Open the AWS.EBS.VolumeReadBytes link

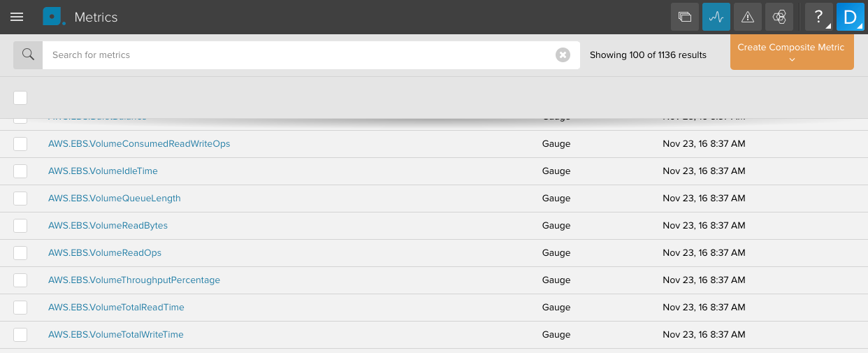108,226
